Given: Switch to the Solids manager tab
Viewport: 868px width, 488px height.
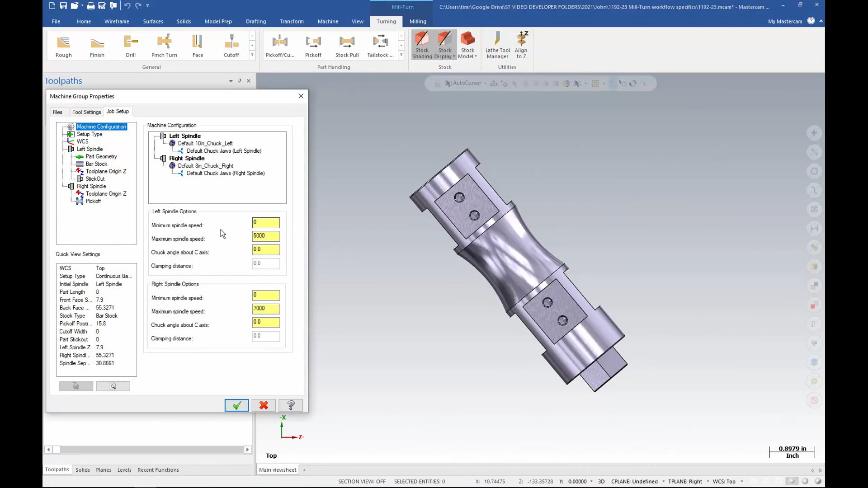Looking at the screenshot, I should (x=83, y=470).
